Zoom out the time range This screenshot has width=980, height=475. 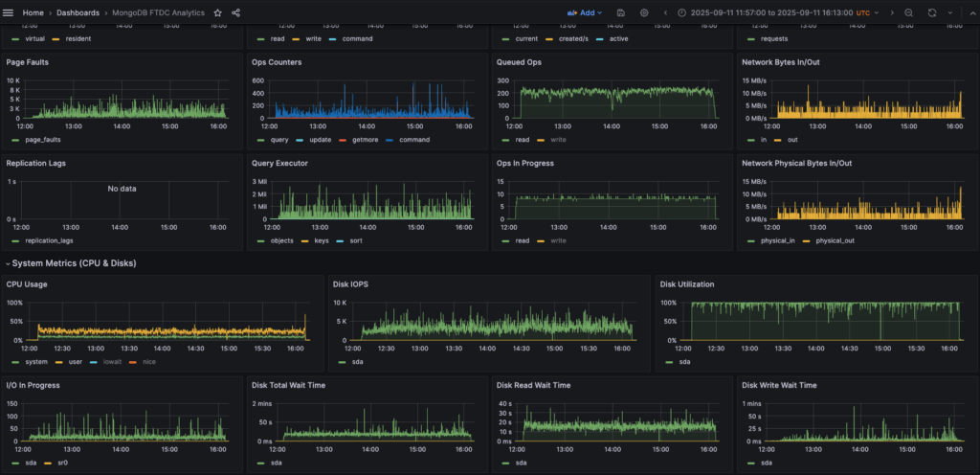(x=909, y=12)
